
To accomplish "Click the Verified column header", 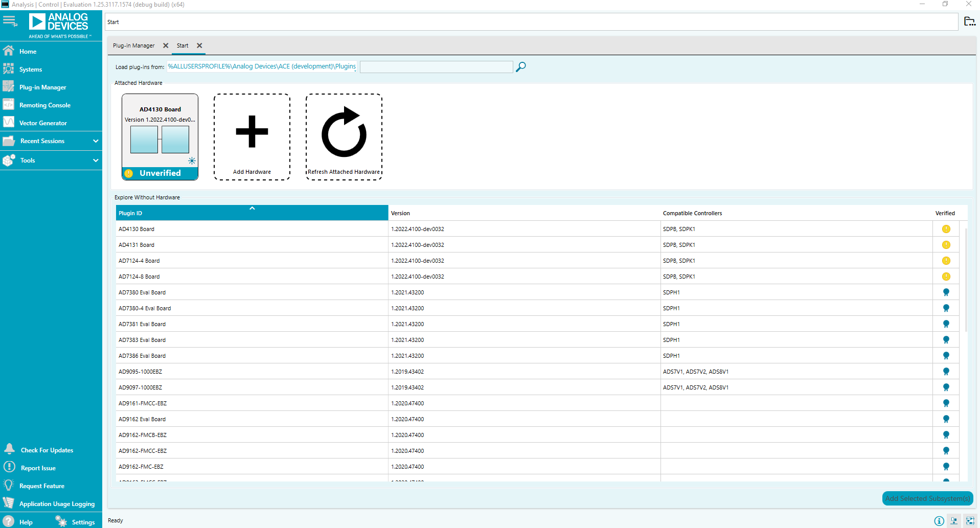I will (x=945, y=213).
